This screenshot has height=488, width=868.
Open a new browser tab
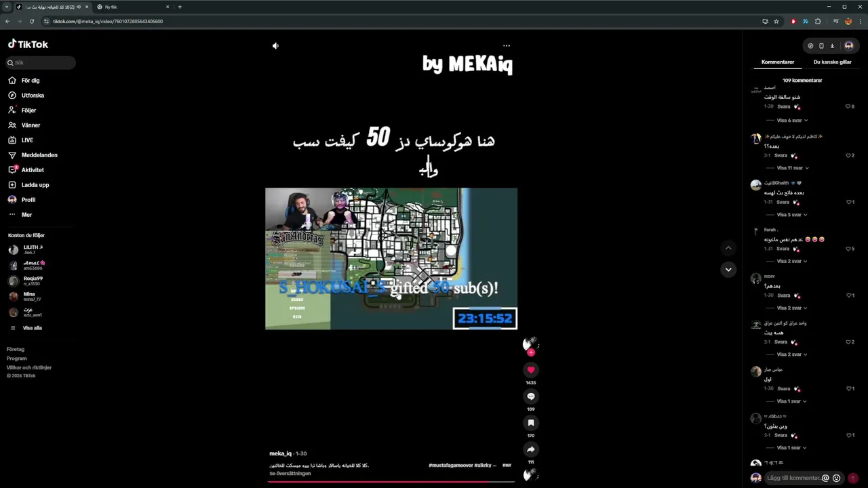(180, 7)
